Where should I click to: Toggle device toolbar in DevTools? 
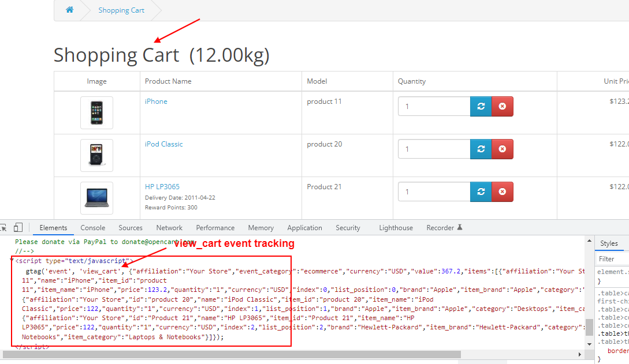pyautogui.click(x=18, y=227)
